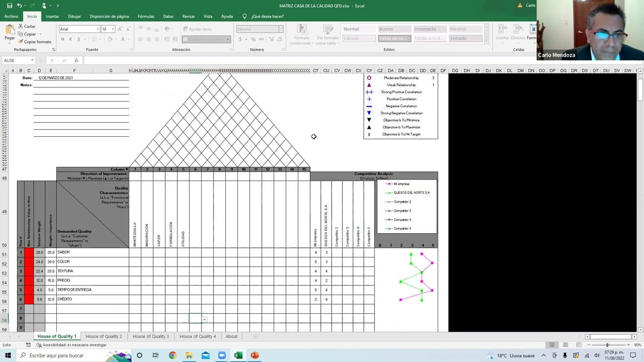Toggle Cursiva italic formatting

tap(70, 39)
